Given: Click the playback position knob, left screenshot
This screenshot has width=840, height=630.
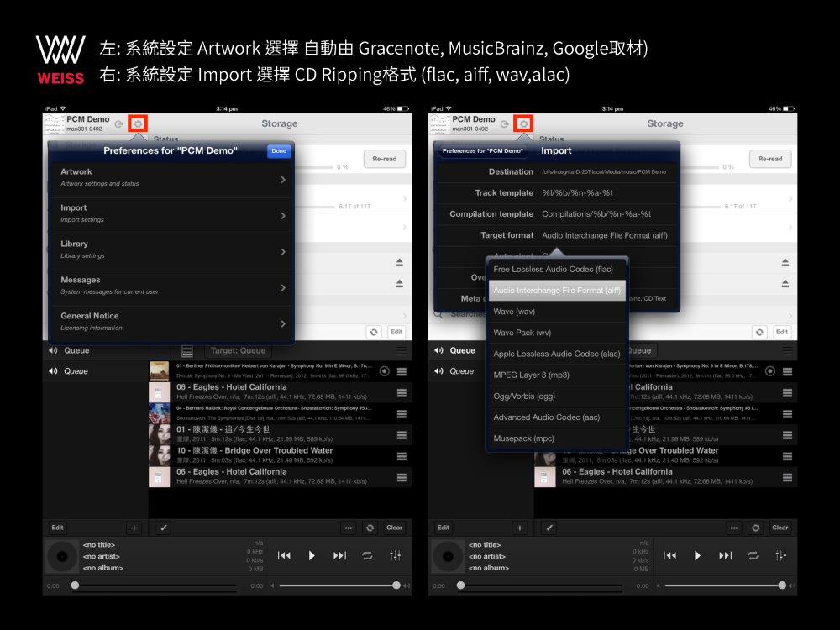Looking at the screenshot, I should tap(75, 585).
